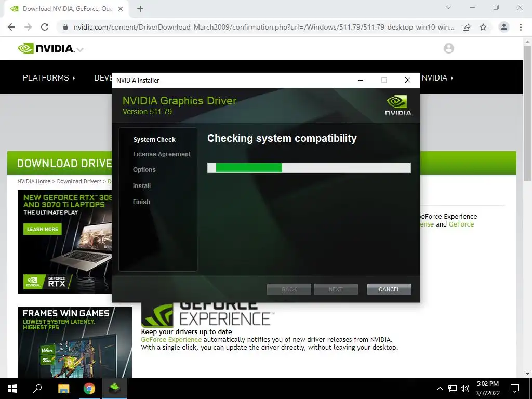Open Chrome profile avatar
The image size is (532, 399).
504,27
